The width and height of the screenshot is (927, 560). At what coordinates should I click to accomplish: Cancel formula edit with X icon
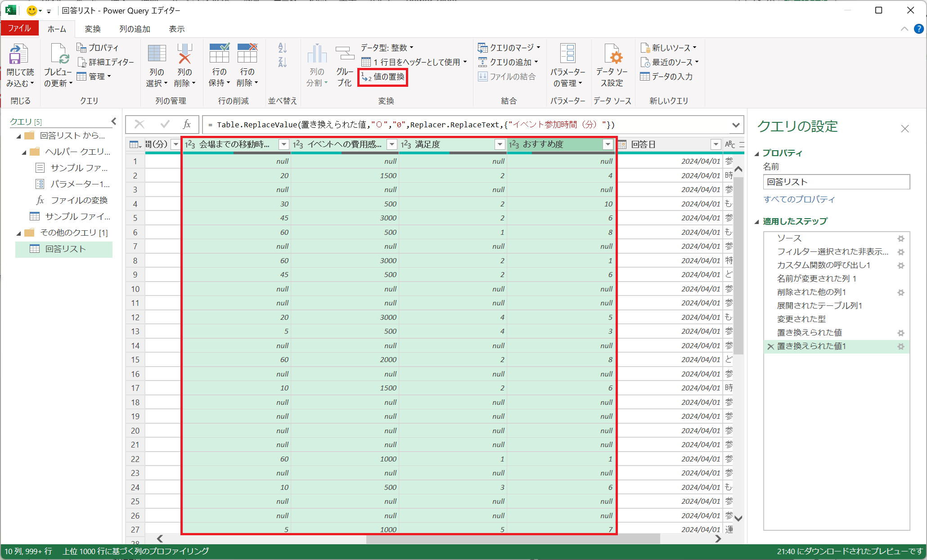click(139, 125)
